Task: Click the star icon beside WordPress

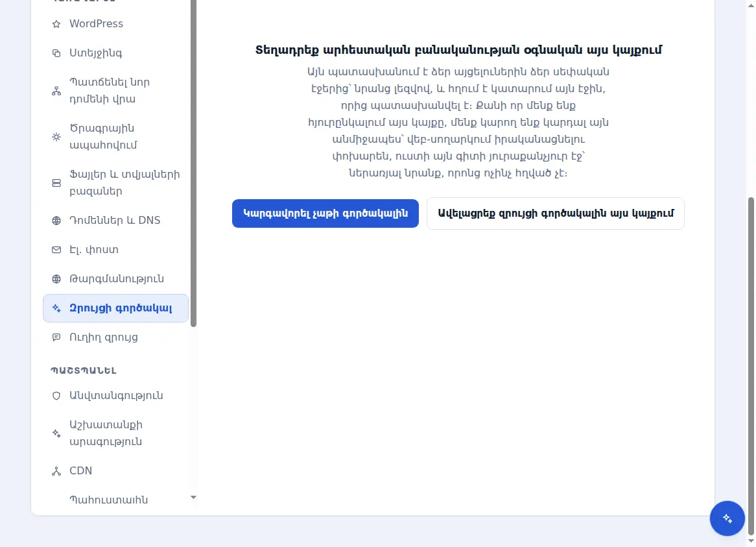Action: [56, 24]
